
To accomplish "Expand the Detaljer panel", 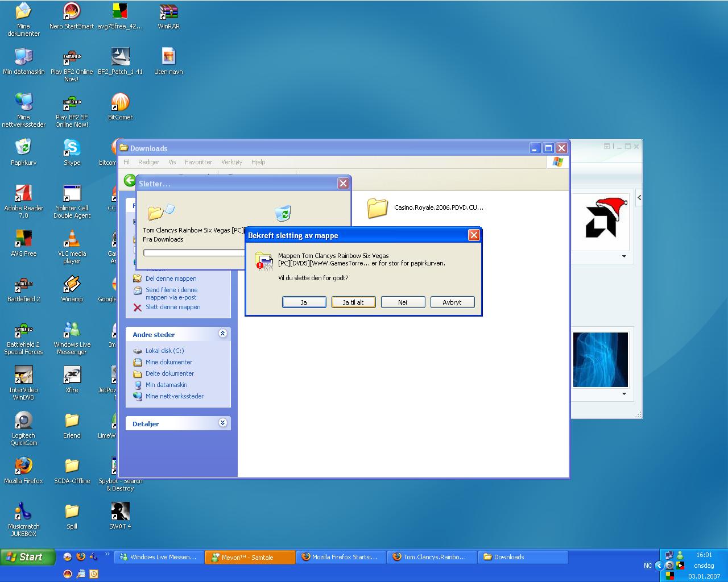I will coord(222,423).
